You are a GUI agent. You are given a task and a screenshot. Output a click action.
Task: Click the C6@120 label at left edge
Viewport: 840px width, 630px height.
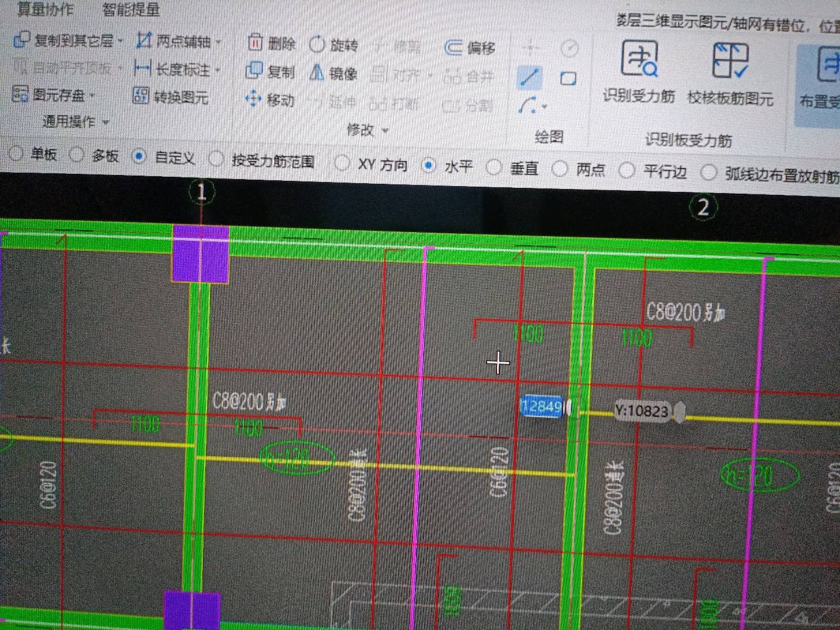tap(49, 485)
